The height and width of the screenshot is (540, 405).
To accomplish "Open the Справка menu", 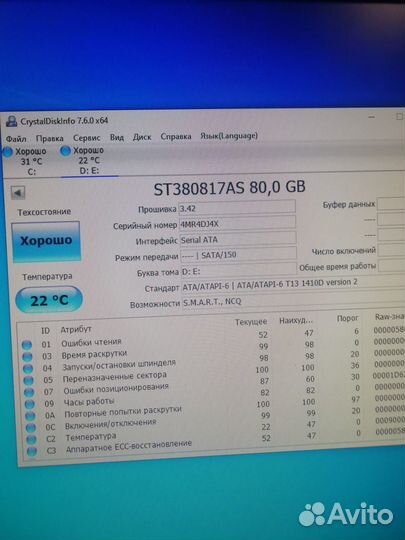I will click(x=176, y=136).
